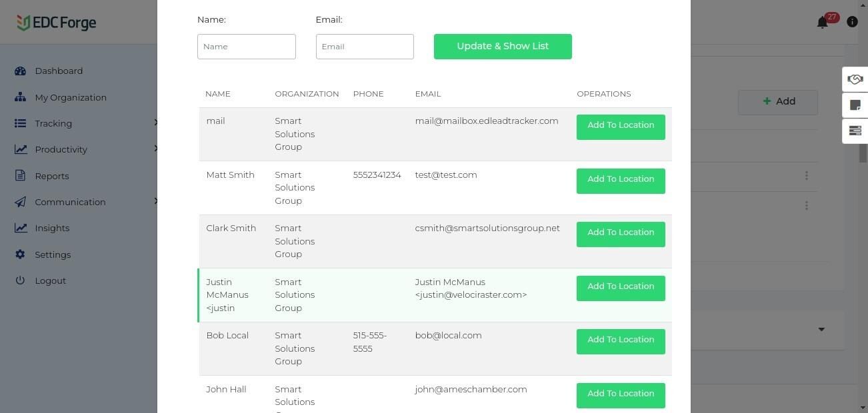Open the Insights menu item
Image resolution: width=868 pixels, height=413 pixels.
click(52, 228)
